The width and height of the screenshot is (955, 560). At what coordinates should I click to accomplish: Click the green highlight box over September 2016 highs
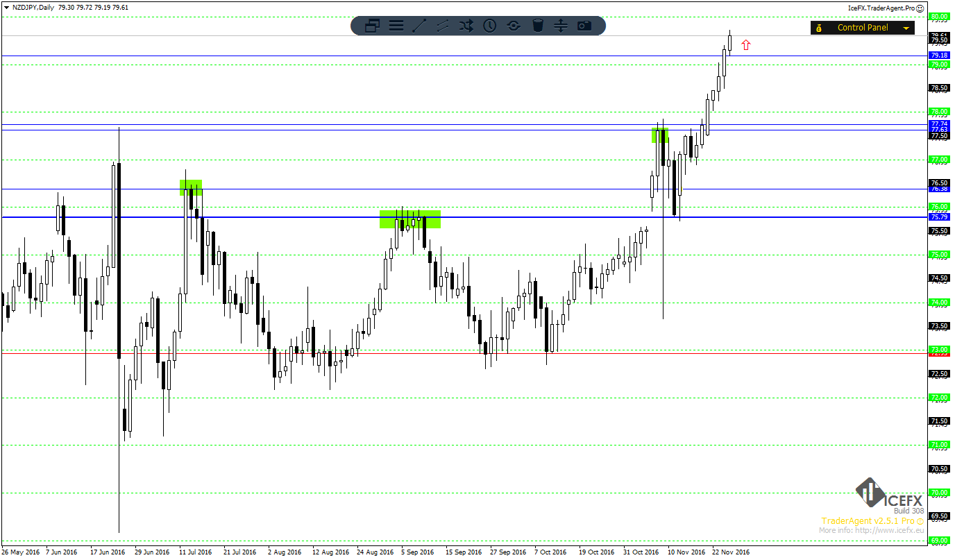pos(410,219)
